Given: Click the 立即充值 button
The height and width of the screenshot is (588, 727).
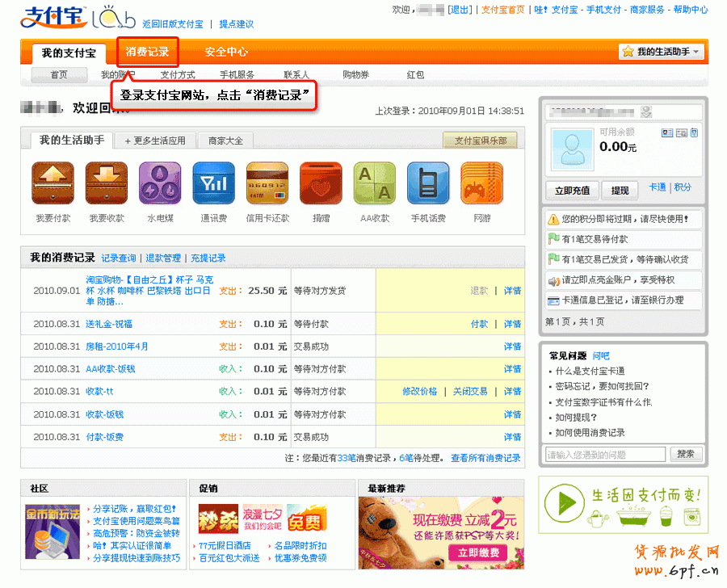Looking at the screenshot, I should (x=573, y=191).
